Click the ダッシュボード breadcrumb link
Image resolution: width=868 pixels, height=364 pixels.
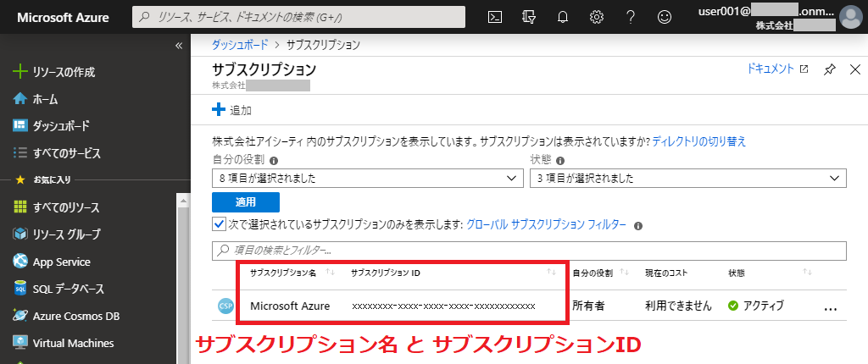240,45
